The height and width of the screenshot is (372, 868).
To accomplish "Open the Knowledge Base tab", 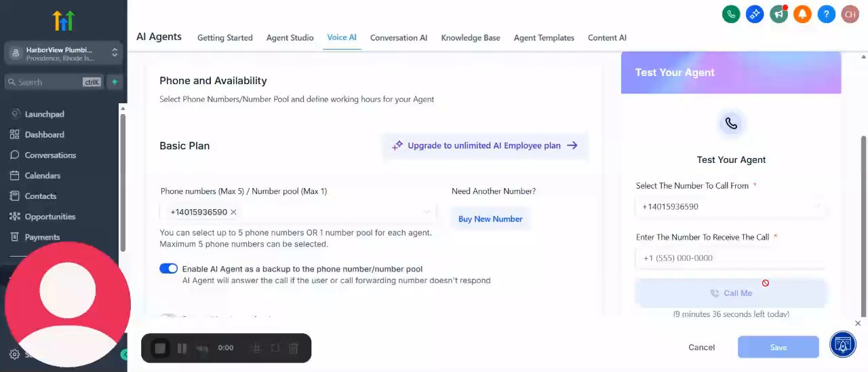I will pyautogui.click(x=471, y=38).
